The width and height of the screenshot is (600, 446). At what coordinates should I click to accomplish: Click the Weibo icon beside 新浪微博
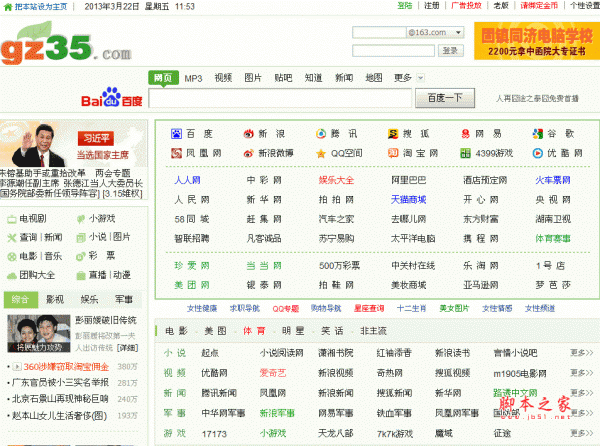[x=249, y=153]
